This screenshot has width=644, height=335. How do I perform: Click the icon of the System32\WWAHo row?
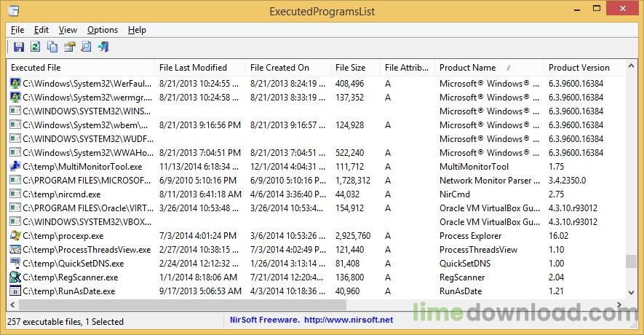(x=15, y=152)
